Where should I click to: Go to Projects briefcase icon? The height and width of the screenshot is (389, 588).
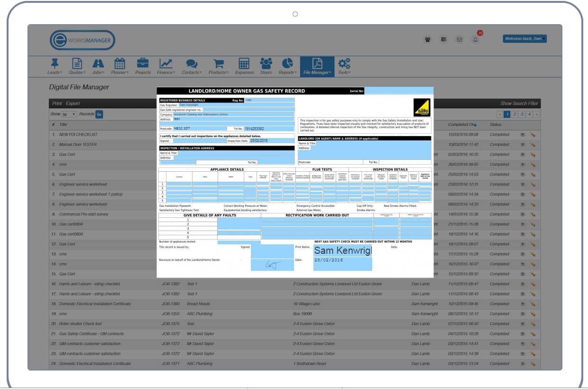pos(142,63)
